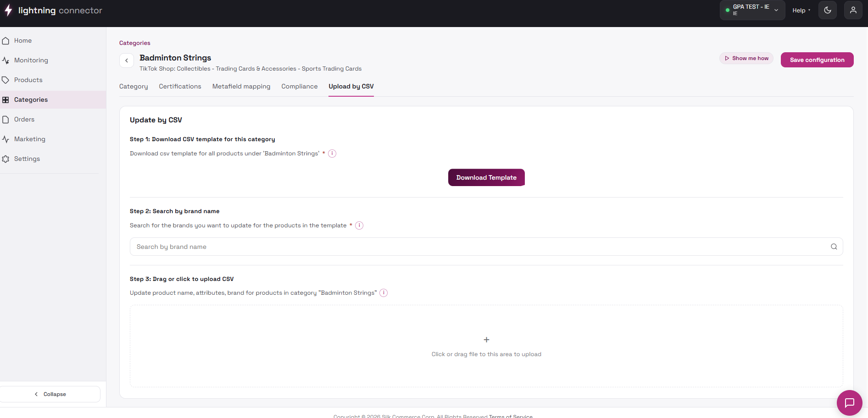868x418 pixels.
Task: Click the Download Template button
Action: tap(486, 177)
